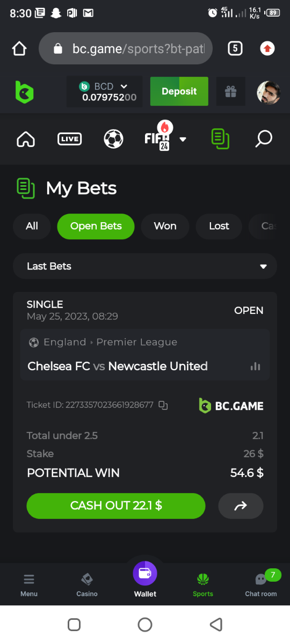Image resolution: width=290 pixels, height=644 pixels.
Task: Copy the ticket ID with copy icon
Action: click(164, 405)
